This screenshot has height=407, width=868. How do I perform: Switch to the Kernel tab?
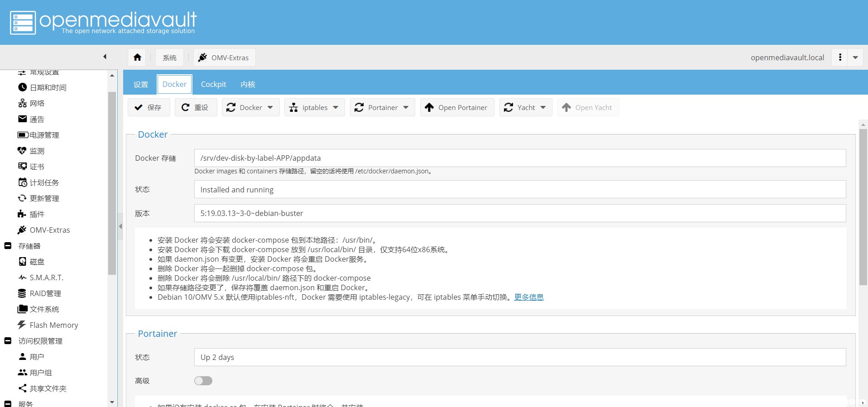[248, 85]
